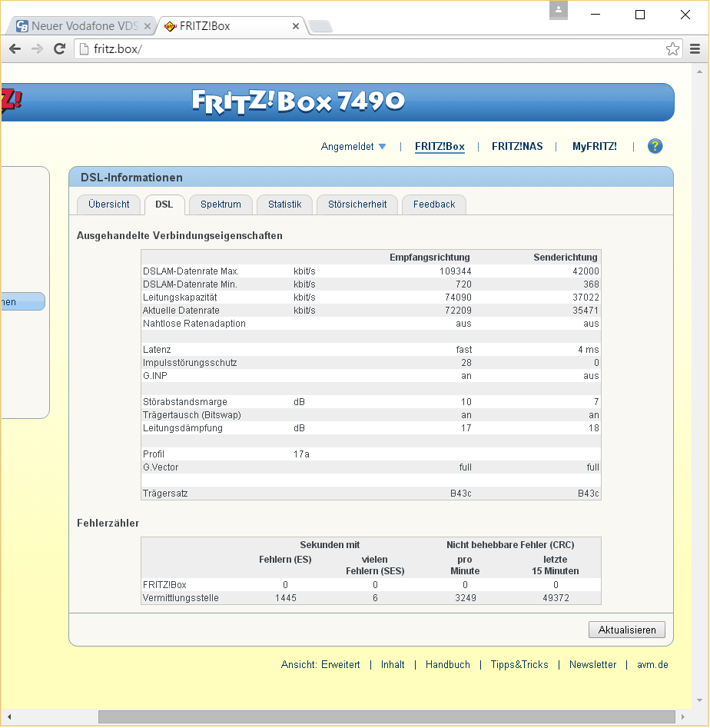Switch to the Übersicht tab
710x728 pixels.
(x=108, y=204)
